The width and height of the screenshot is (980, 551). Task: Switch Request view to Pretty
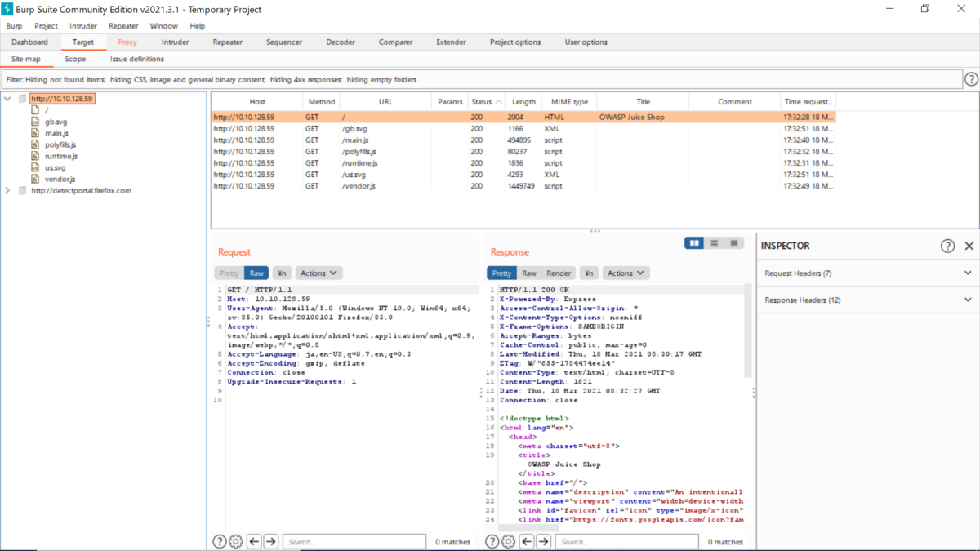point(229,273)
